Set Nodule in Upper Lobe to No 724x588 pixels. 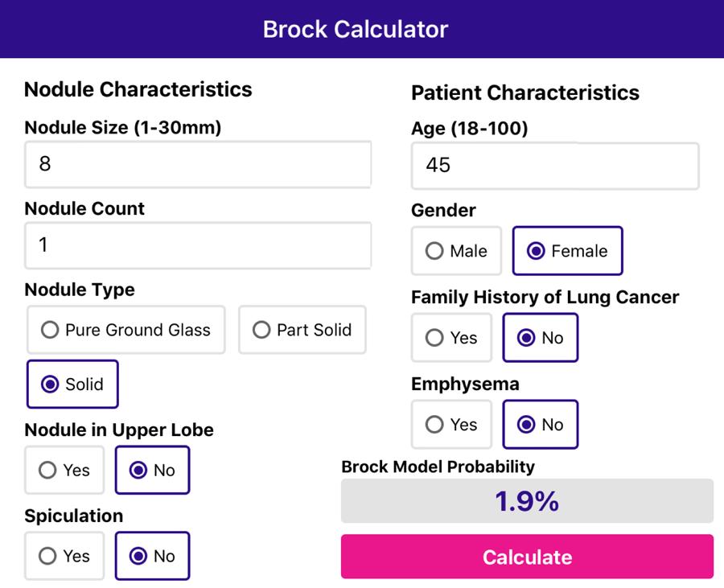[x=152, y=471]
